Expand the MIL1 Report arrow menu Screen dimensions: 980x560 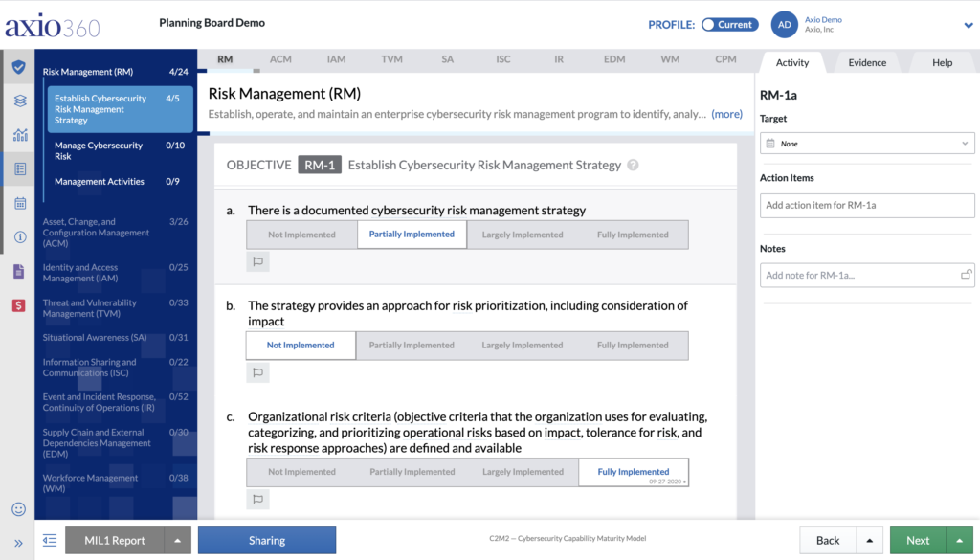(x=177, y=541)
